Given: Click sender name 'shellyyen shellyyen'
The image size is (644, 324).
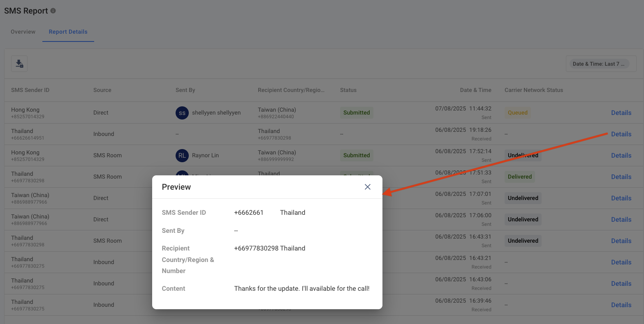Looking at the screenshot, I should [216, 113].
